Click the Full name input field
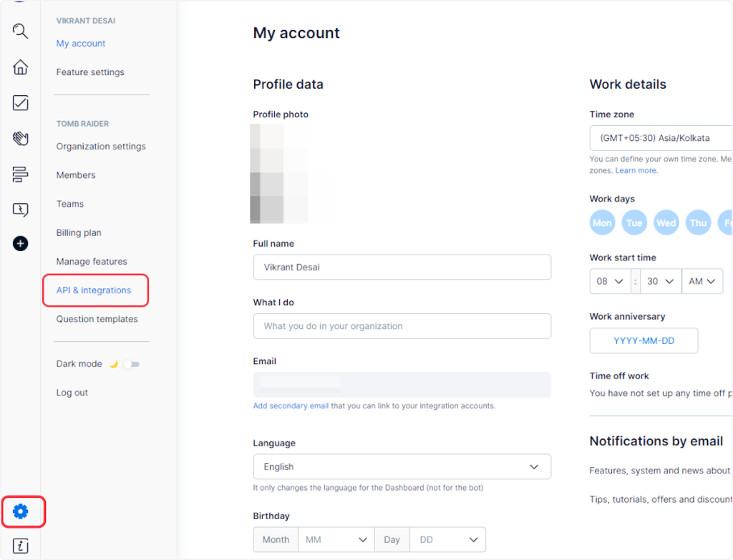The image size is (733, 560). coord(402,267)
